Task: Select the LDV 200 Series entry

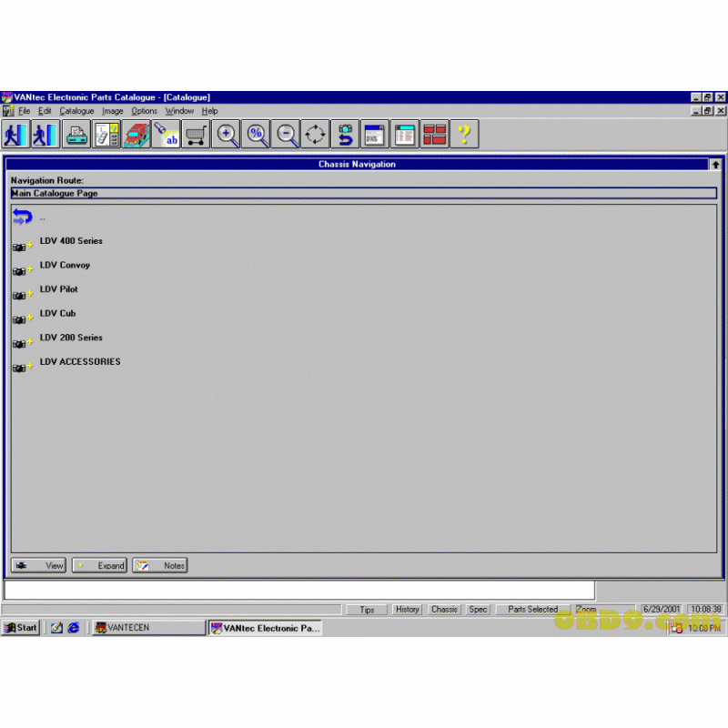Action: [71, 338]
